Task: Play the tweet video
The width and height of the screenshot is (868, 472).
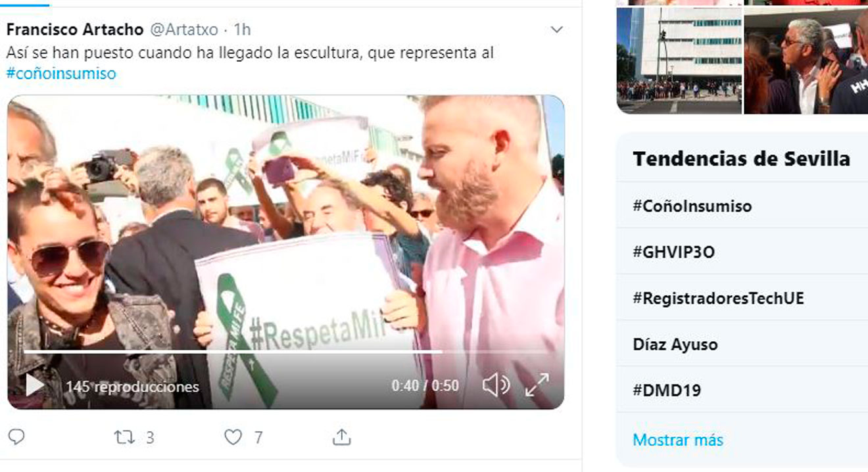Action: coord(35,385)
